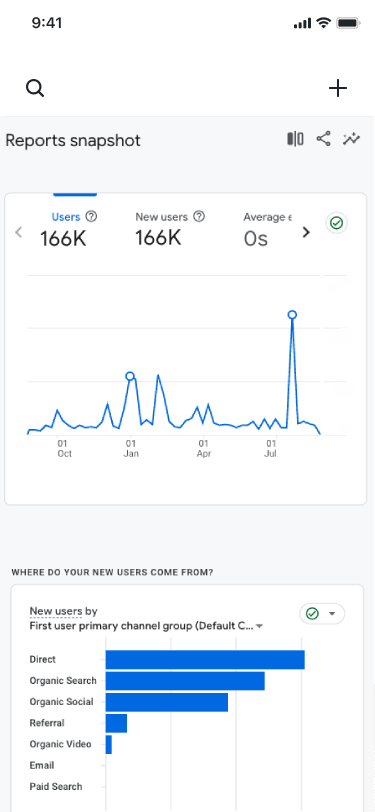Click help icon next to Users
This screenshot has height=812, width=375.
tap(91, 216)
